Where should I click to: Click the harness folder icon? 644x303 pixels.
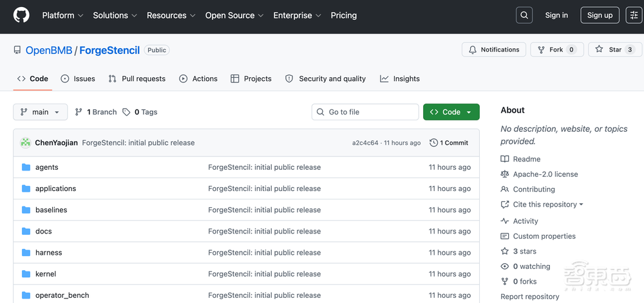coord(26,253)
